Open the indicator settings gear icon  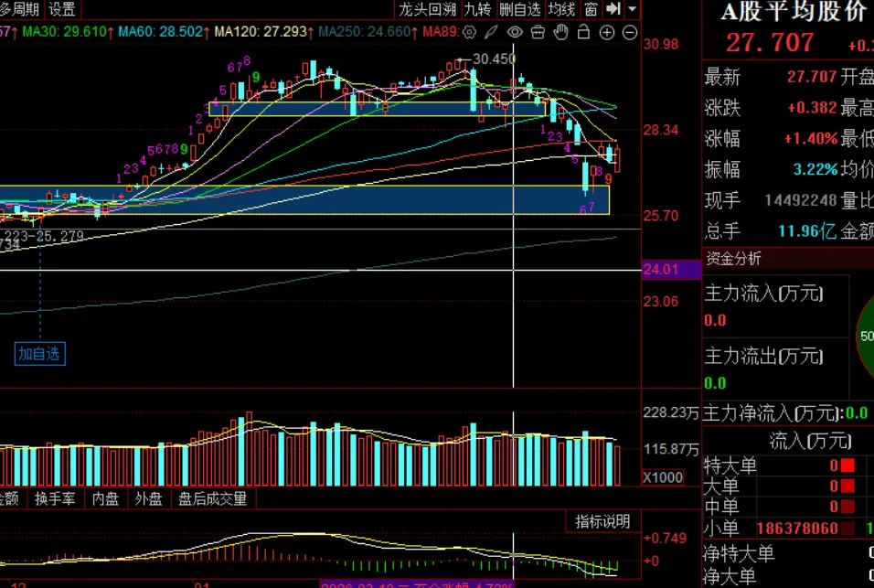pyautogui.click(x=469, y=32)
